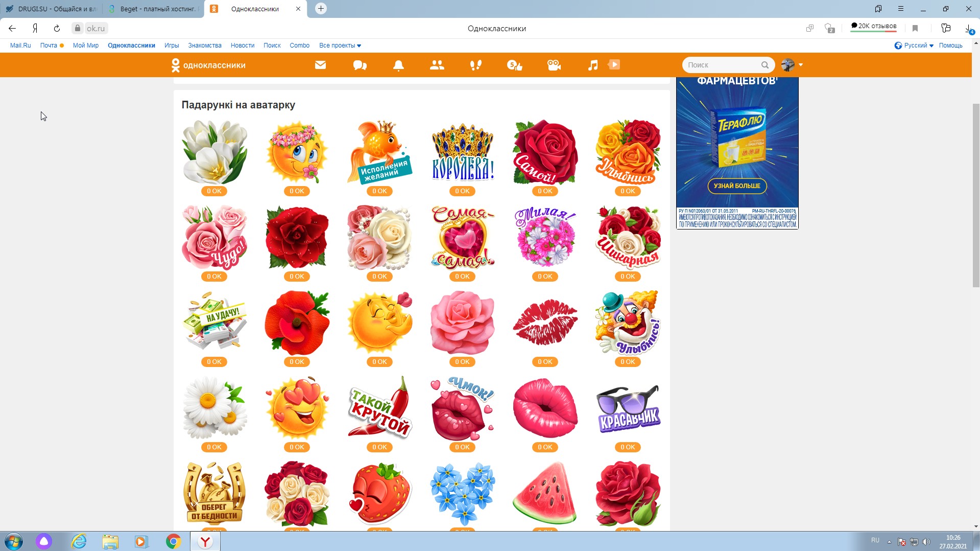
Task: Switch to the Beget hosting tab
Action: pyautogui.click(x=153, y=9)
